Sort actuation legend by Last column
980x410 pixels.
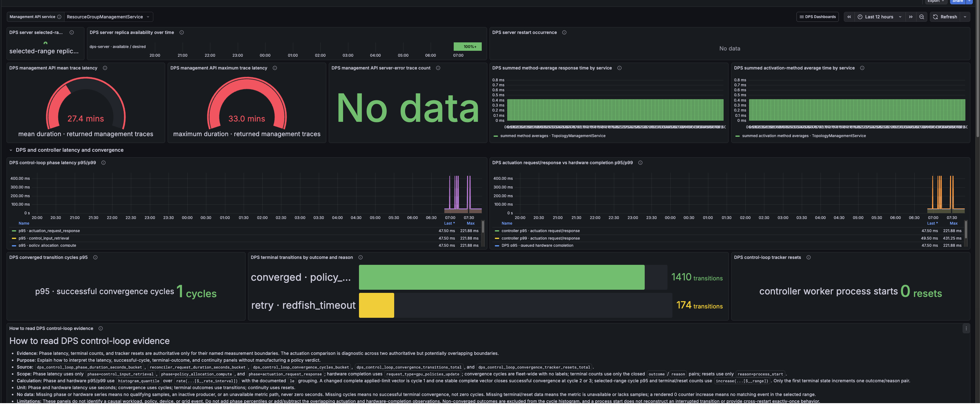pos(932,224)
